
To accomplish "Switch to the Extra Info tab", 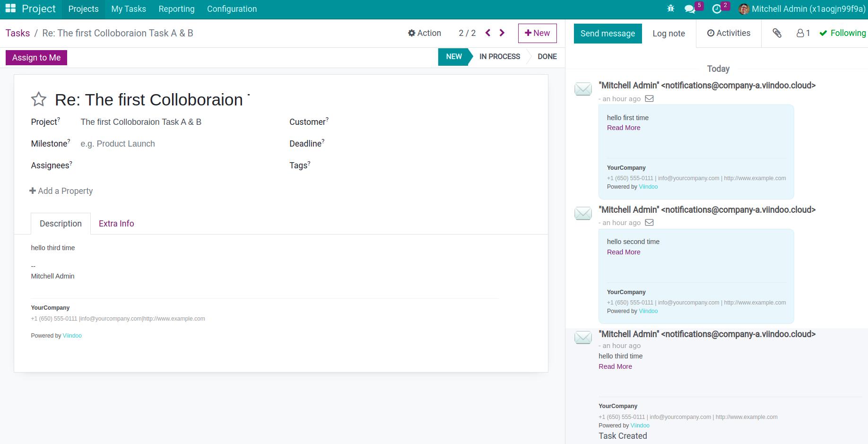I will point(116,224).
